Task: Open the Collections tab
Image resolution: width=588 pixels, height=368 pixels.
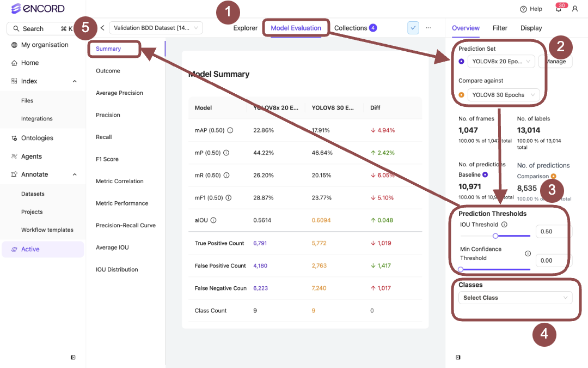Action: click(x=355, y=28)
